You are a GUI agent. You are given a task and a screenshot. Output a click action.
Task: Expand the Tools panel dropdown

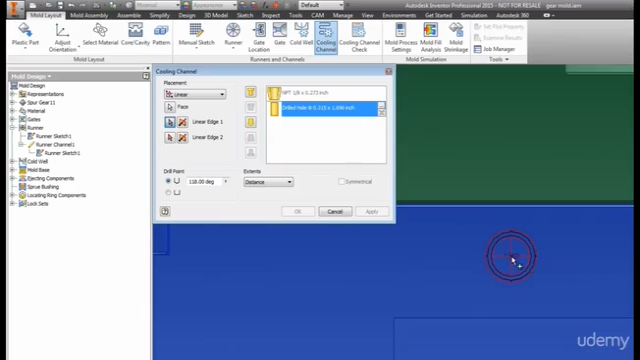[499, 60]
